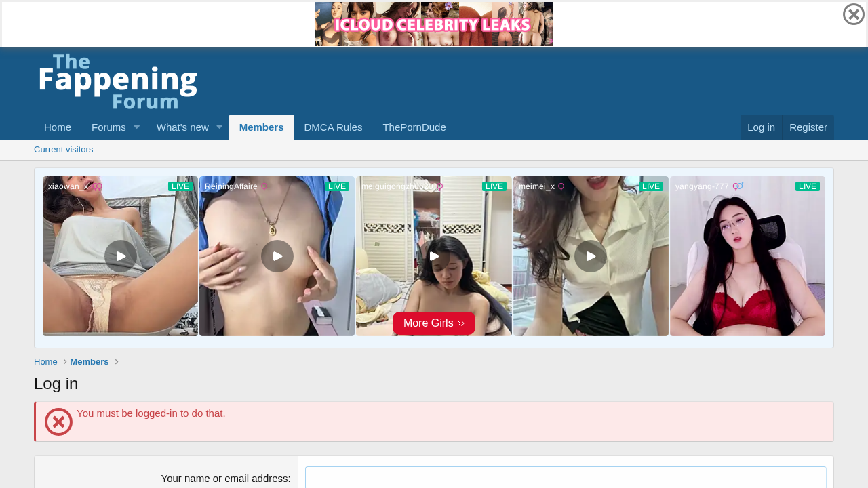Select the Members navigation tab
Screen dimensions: 868x488
(x=262, y=127)
